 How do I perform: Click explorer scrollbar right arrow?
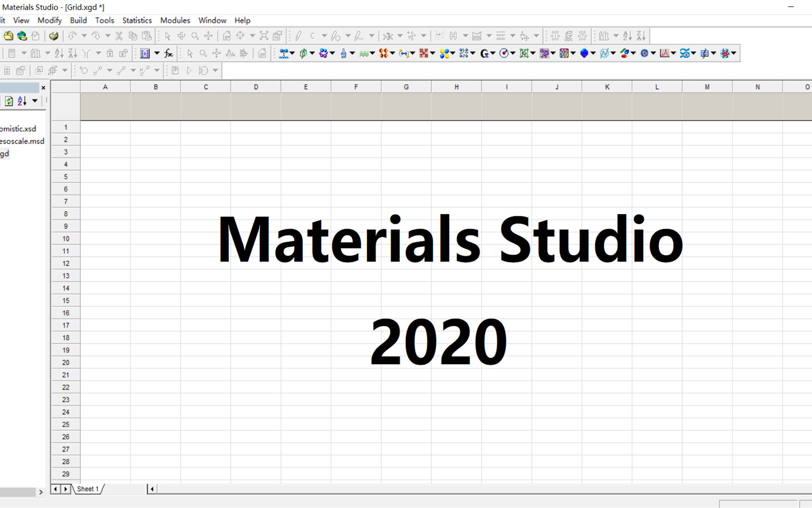[x=41, y=492]
